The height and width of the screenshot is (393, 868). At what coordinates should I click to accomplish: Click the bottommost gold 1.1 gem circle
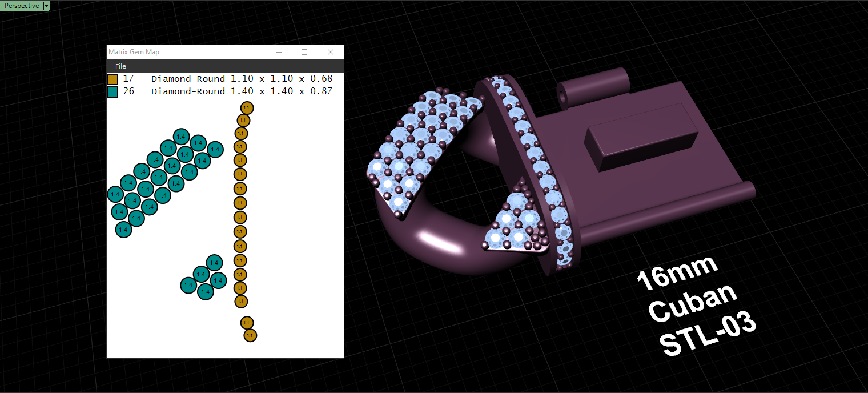250,335
